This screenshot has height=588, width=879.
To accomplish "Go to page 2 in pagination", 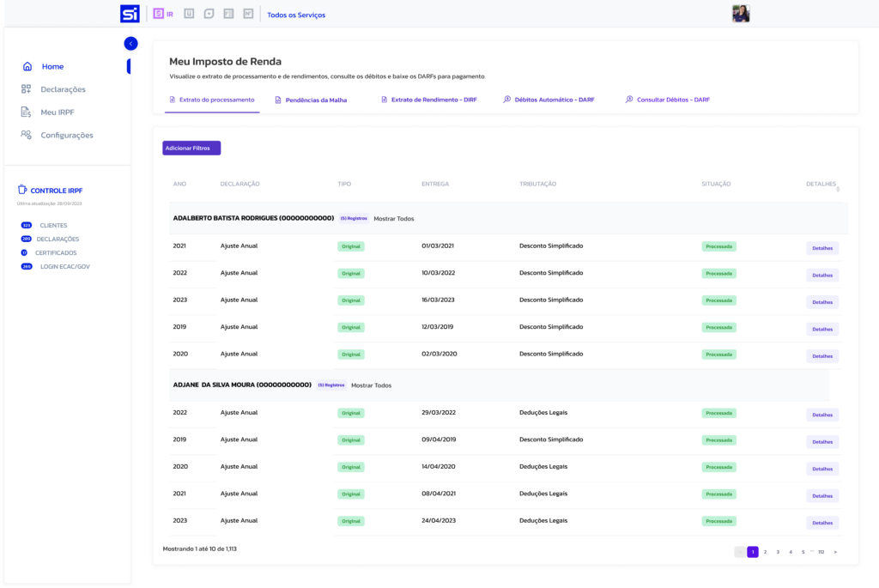I will click(x=766, y=552).
